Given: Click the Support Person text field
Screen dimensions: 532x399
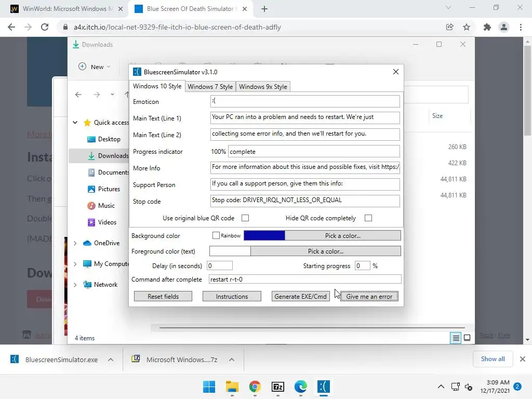Looking at the screenshot, I should 305,184.
